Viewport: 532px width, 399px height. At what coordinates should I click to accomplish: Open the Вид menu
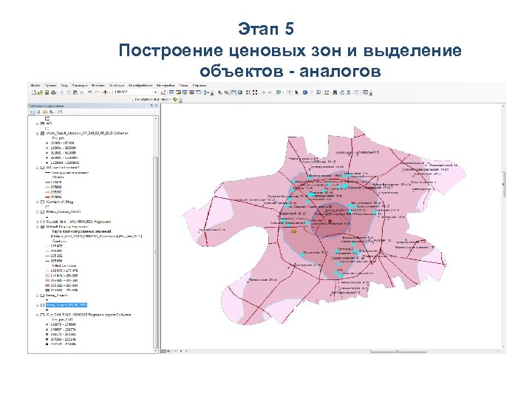(x=64, y=86)
